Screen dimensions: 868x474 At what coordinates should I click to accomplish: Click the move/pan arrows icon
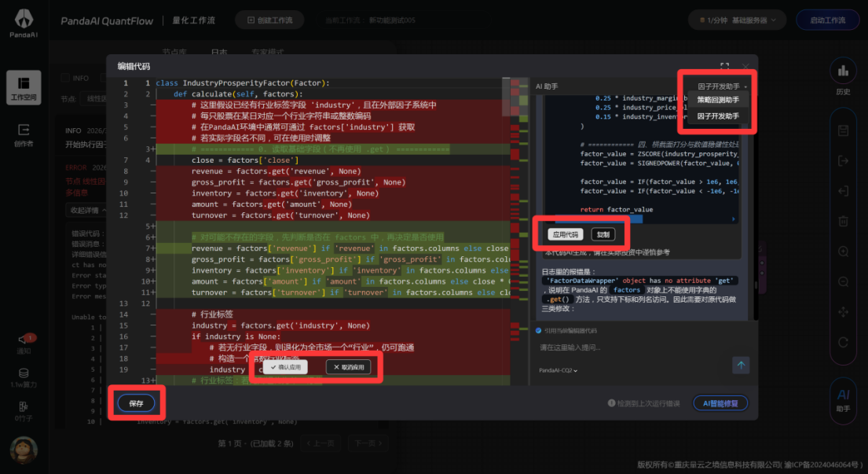click(x=843, y=312)
